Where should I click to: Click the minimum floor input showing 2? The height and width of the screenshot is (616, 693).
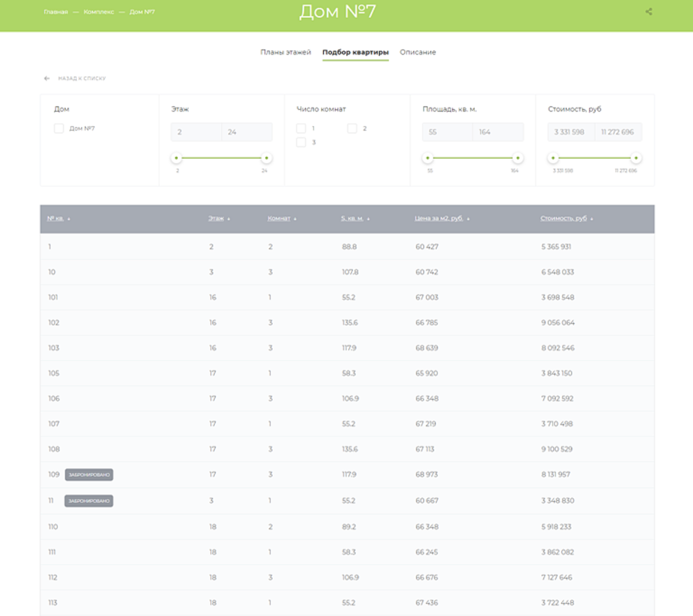196,132
